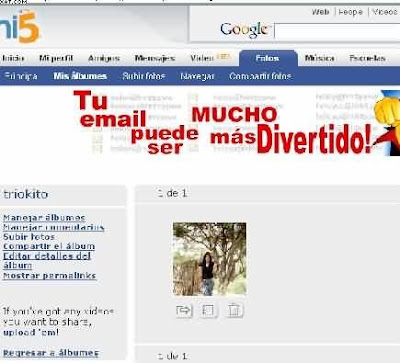Click the Tu email Divertido banner ad

coord(236,123)
